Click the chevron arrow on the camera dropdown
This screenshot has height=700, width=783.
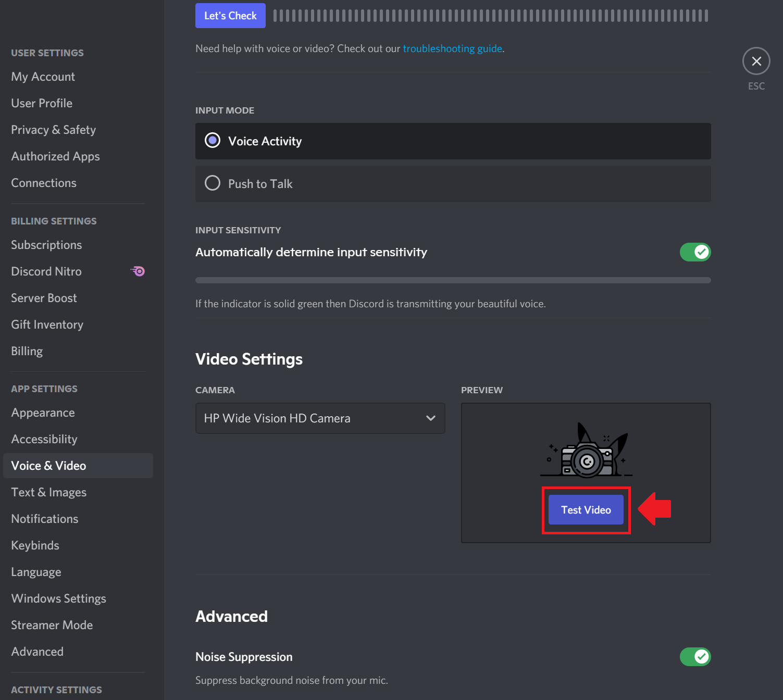[x=430, y=418]
